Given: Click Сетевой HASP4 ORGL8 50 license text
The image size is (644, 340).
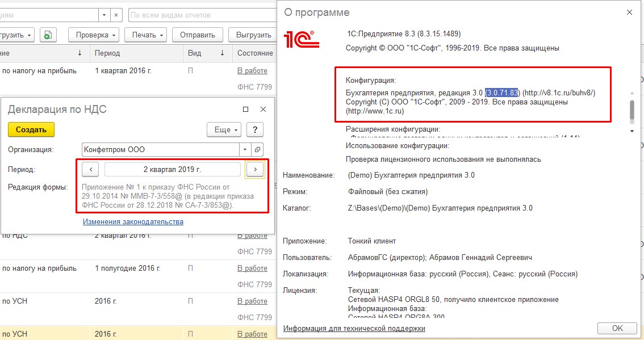Looking at the screenshot, I should [453, 299].
